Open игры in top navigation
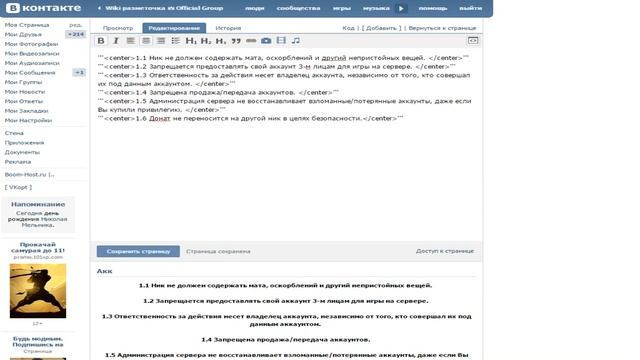Screen dimensions: 640x360 pyautogui.click(x=342, y=8)
